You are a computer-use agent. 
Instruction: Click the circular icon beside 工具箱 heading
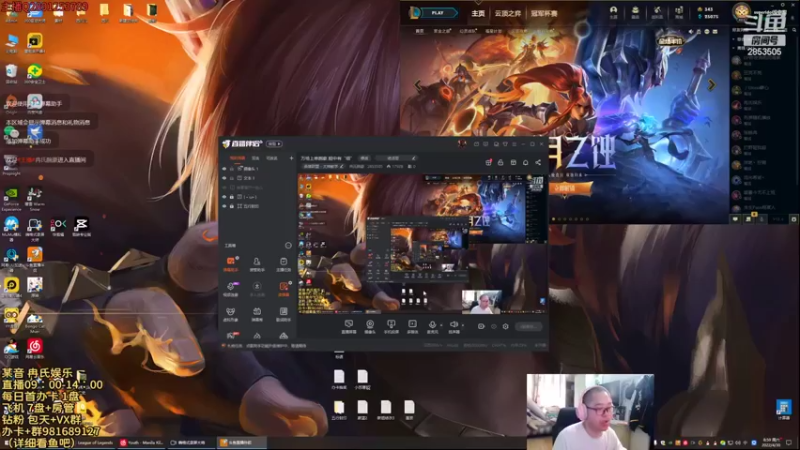tap(288, 245)
